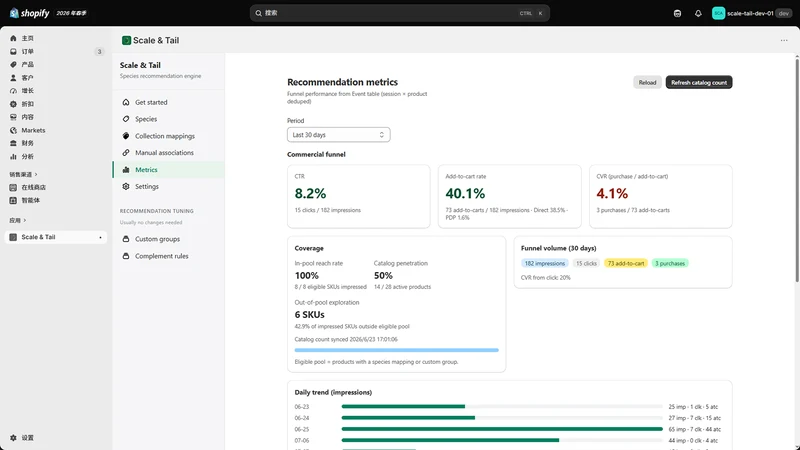Open the three-dot more actions menu
800x450 pixels.
point(784,40)
